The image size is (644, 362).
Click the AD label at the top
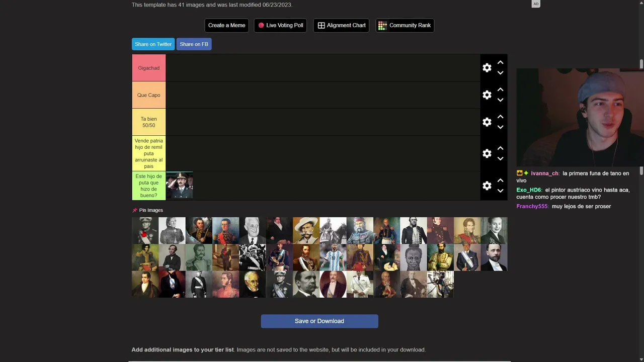(536, 4)
